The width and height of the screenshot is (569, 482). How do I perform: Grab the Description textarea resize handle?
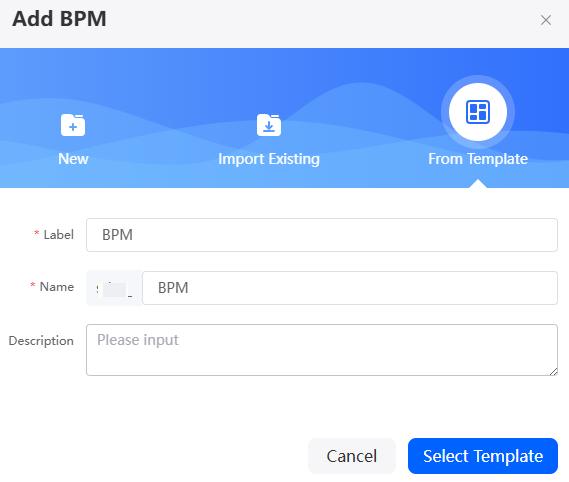pyautogui.click(x=553, y=371)
